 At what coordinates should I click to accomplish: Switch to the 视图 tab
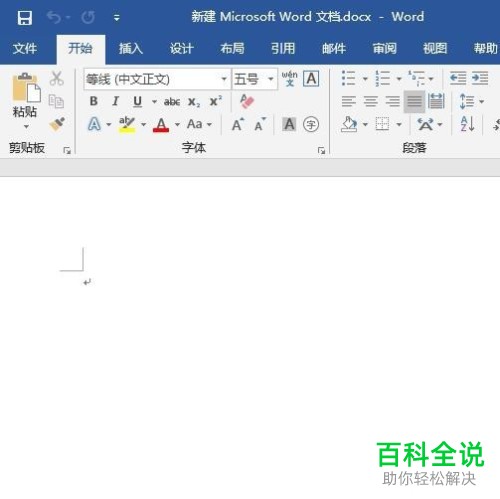click(x=435, y=49)
